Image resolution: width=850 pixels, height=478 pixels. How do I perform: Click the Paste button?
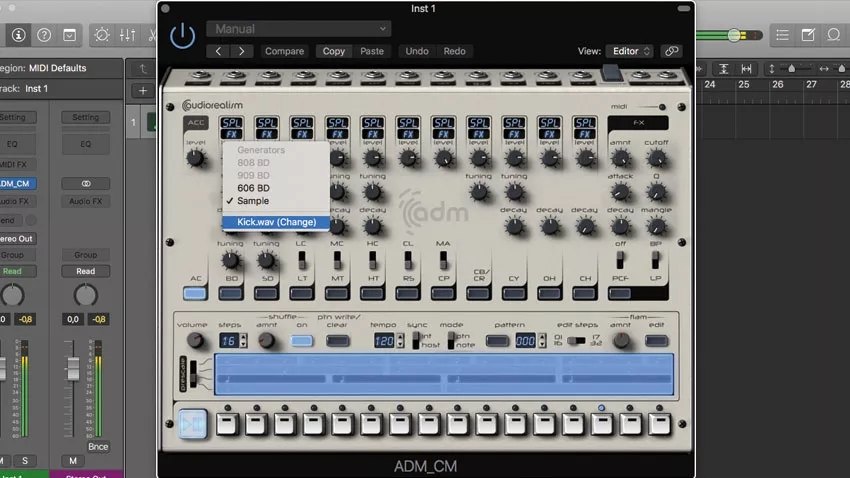point(372,51)
